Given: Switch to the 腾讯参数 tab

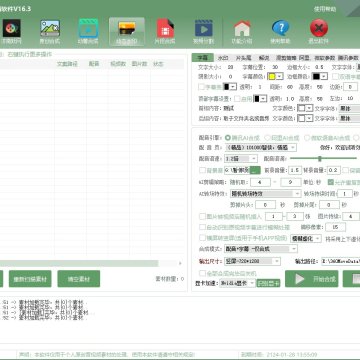Looking at the screenshot, I should click(x=348, y=58).
